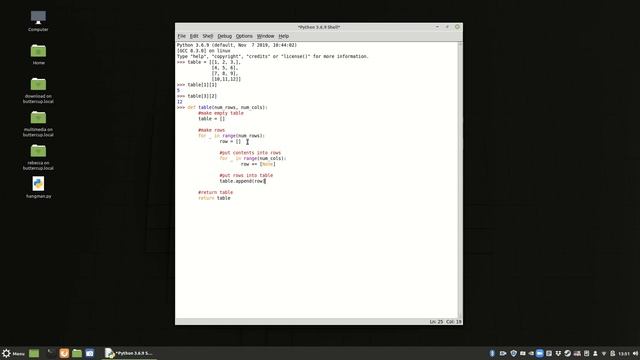640x360 pixels.
Task: Open the File menu in Python Shell
Action: tap(181, 36)
